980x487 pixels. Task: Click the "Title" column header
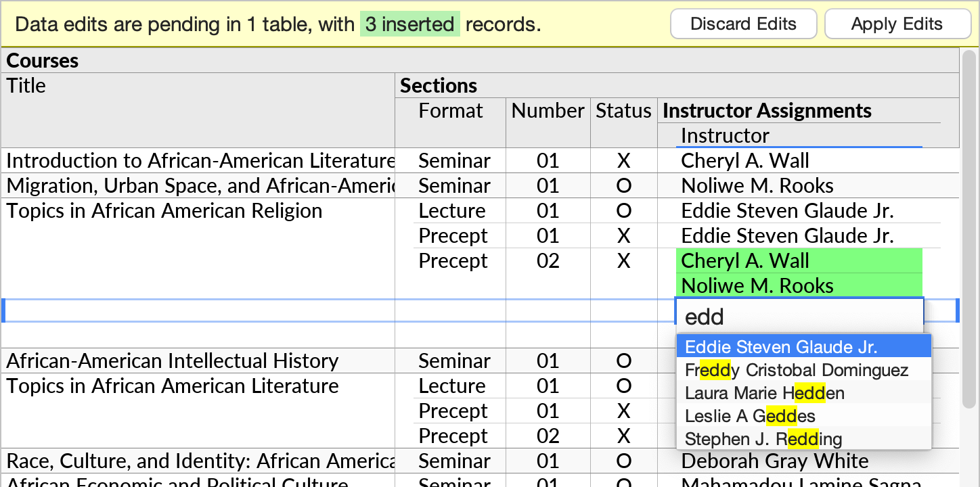point(26,85)
